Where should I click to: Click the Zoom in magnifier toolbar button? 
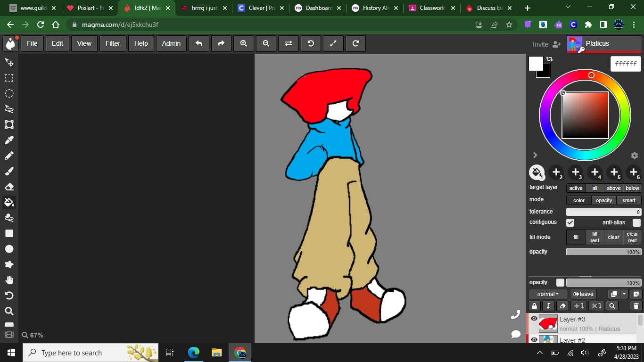point(244,43)
